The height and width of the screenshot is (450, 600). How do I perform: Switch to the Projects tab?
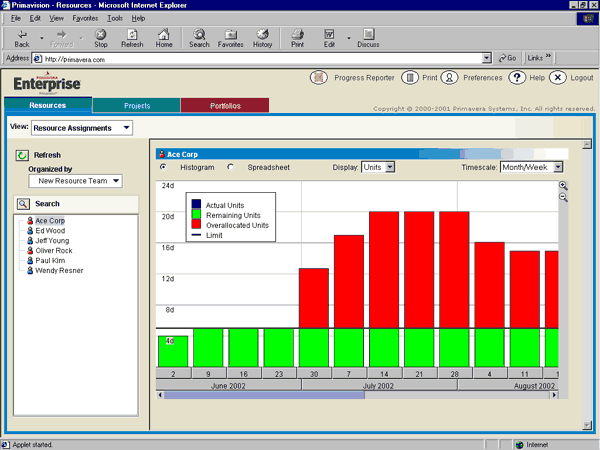tap(137, 106)
